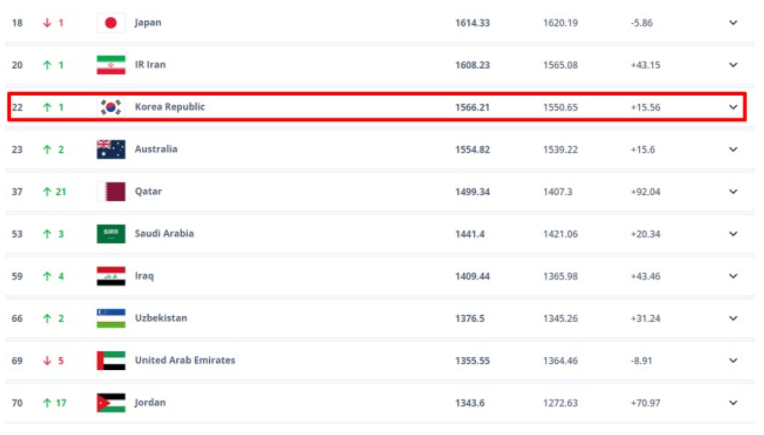Screen dimensions: 764x435
Task: Click the Iraq flag icon
Action: pos(111,276)
